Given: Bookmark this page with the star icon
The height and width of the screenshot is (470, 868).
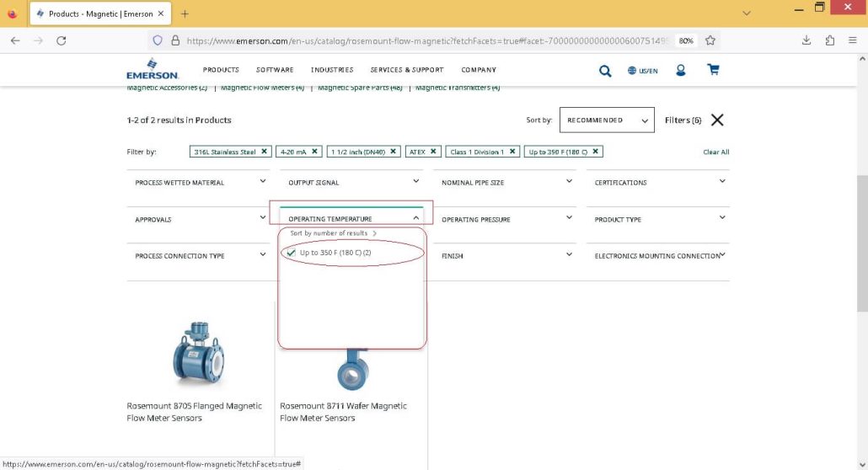Looking at the screenshot, I should 710,40.
